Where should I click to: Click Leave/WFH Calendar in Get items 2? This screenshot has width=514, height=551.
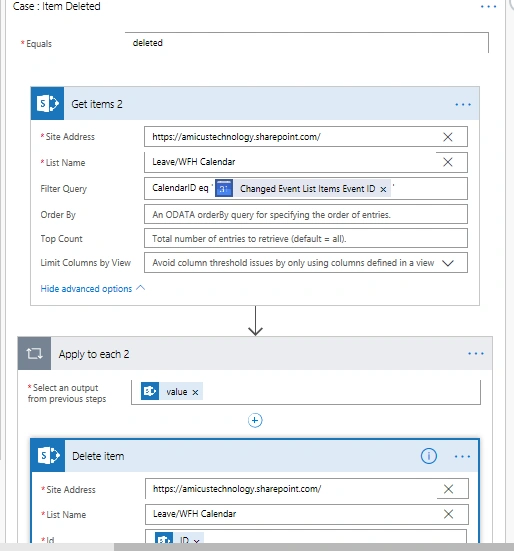point(194,162)
